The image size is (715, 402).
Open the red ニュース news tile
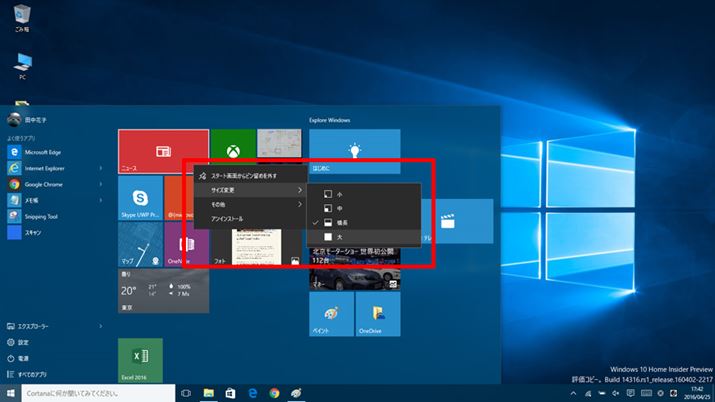tap(163, 150)
